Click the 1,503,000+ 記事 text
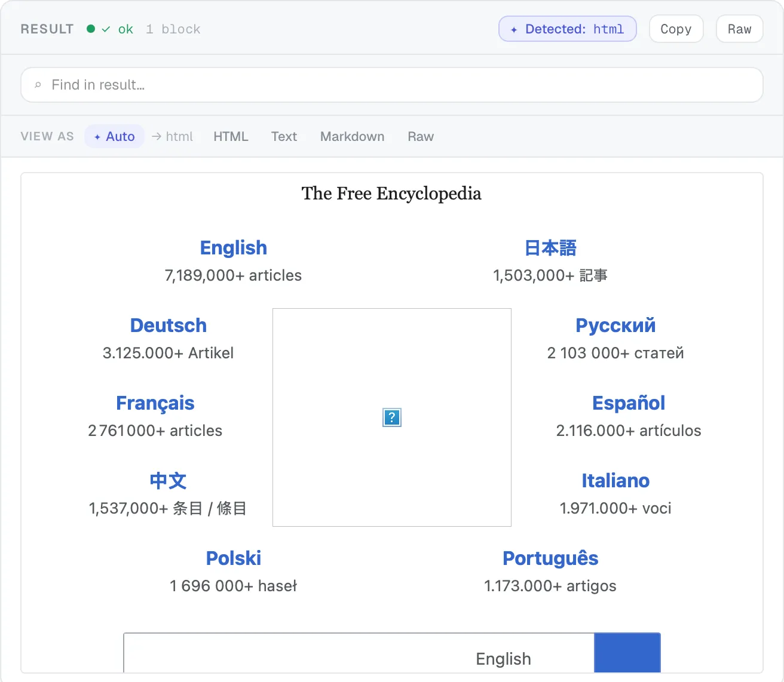Viewport: 784px width, 682px height. tap(550, 275)
